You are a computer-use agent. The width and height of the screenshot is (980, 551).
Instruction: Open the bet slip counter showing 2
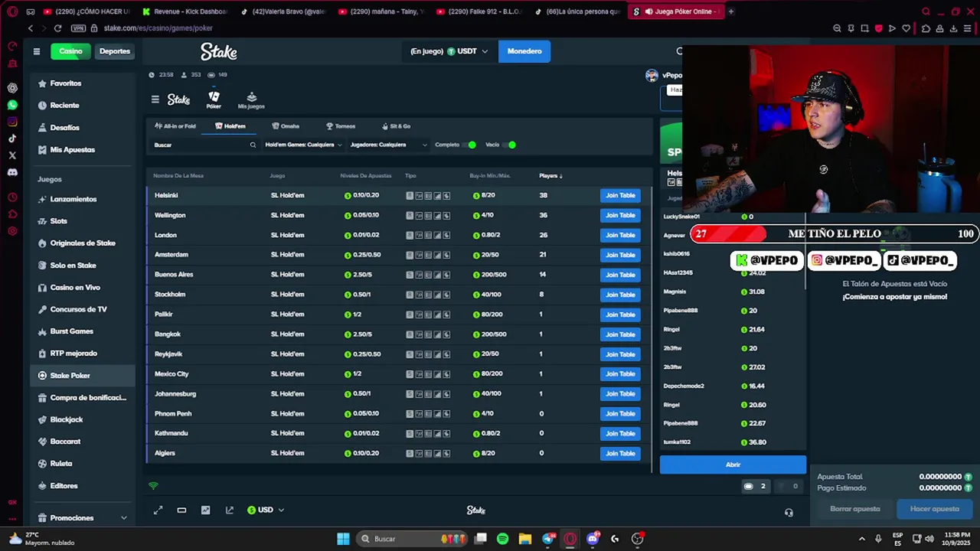pyautogui.click(x=755, y=486)
